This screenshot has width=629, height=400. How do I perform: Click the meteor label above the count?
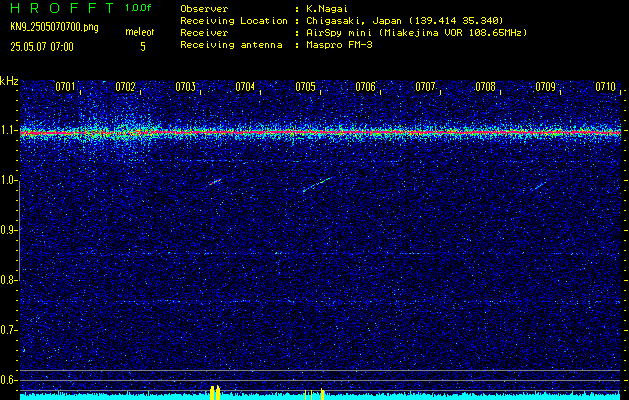point(140,32)
